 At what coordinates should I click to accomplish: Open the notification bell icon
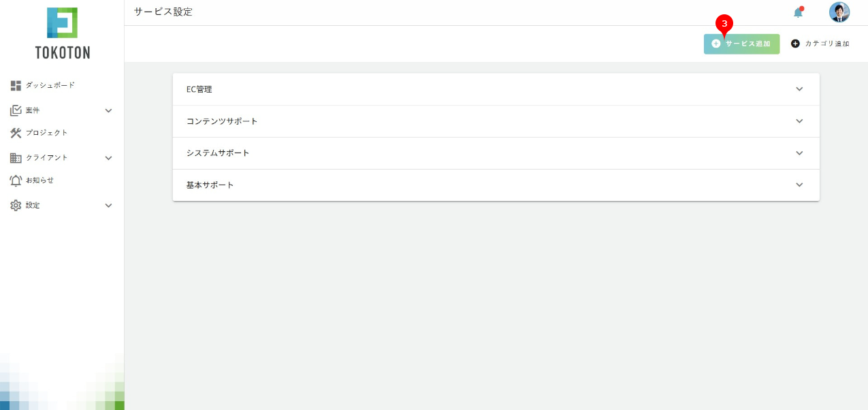798,12
